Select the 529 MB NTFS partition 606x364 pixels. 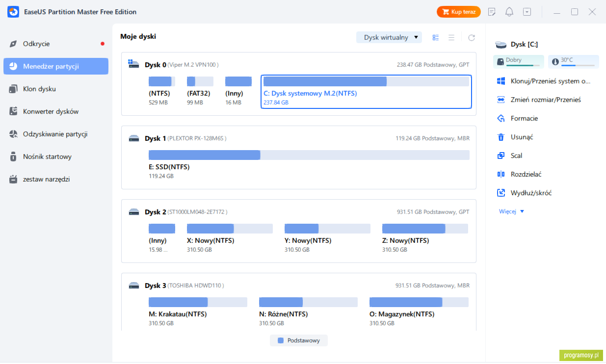tap(162, 91)
